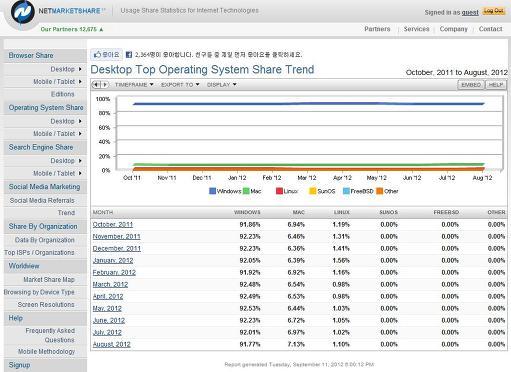Open the EXPORT TO dropdown
Viewport: 511px width, 372px height.
tap(180, 85)
